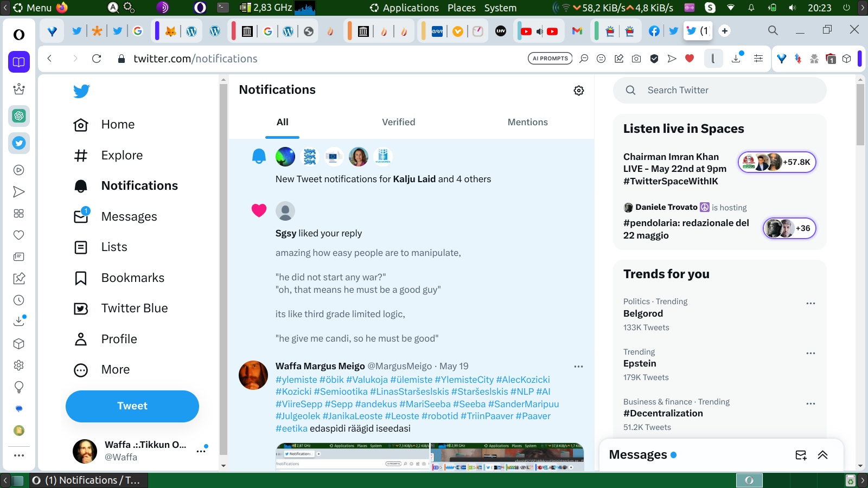
Task: Expand the Messages drawer with chevrons
Action: coord(822,455)
